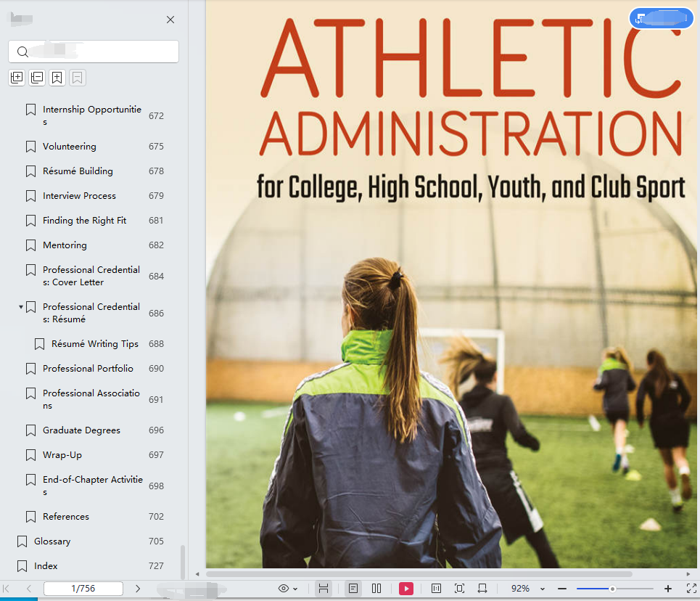Click the fit width icon

point(482,589)
